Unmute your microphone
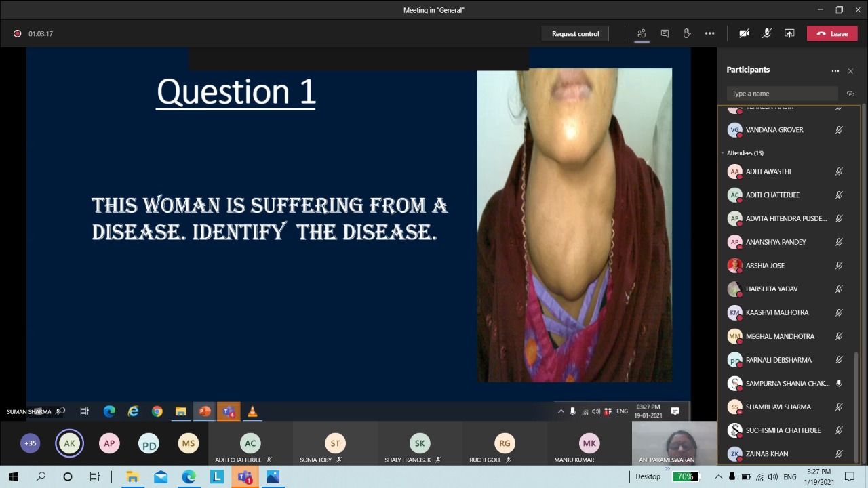Screen dimensions: 868x488 pos(766,33)
